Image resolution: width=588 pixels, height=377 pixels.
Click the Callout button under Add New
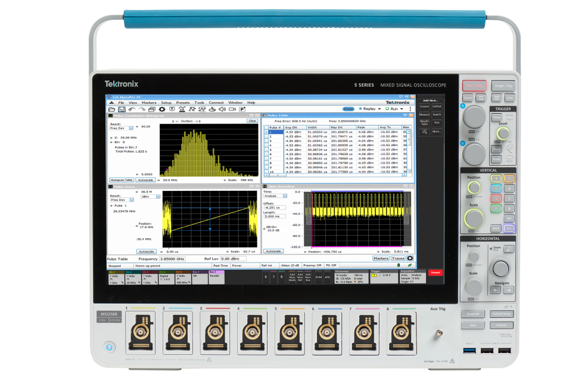[437, 107]
